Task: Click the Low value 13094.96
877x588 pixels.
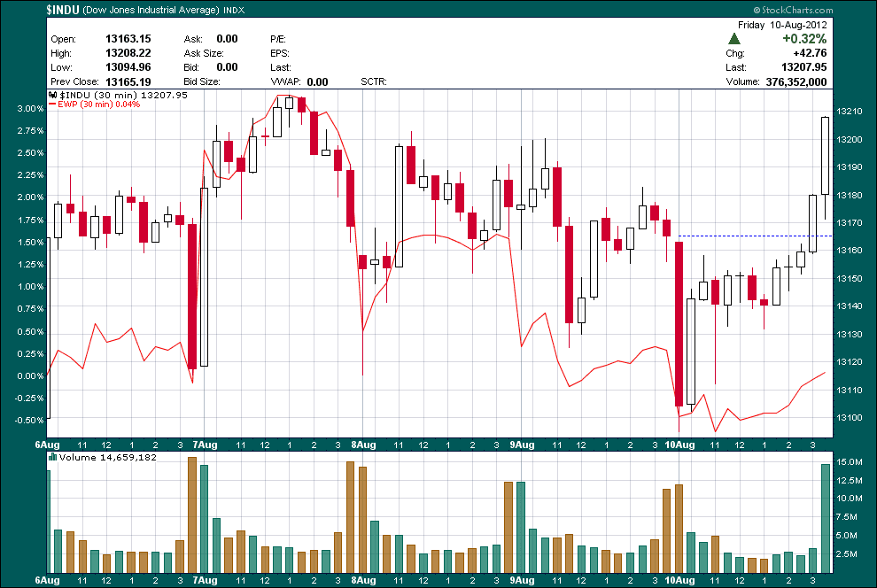Action: pos(128,67)
